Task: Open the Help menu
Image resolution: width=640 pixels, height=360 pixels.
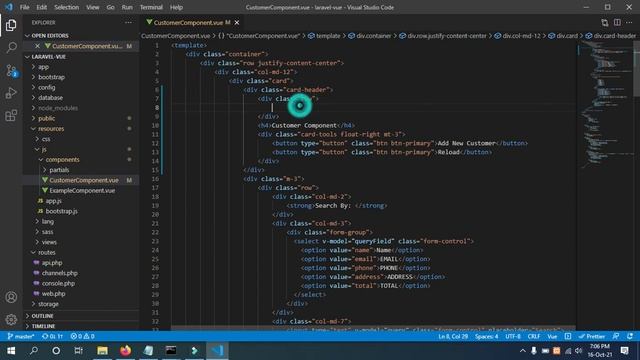Action: point(176,7)
